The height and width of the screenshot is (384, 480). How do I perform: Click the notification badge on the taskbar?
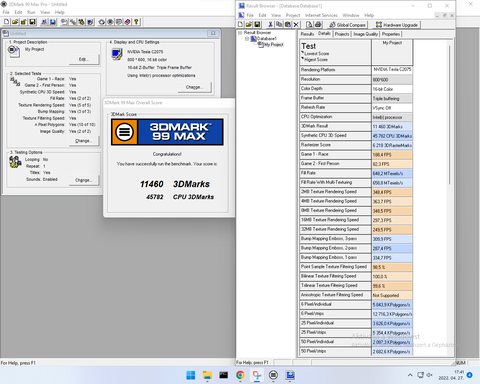click(x=470, y=375)
